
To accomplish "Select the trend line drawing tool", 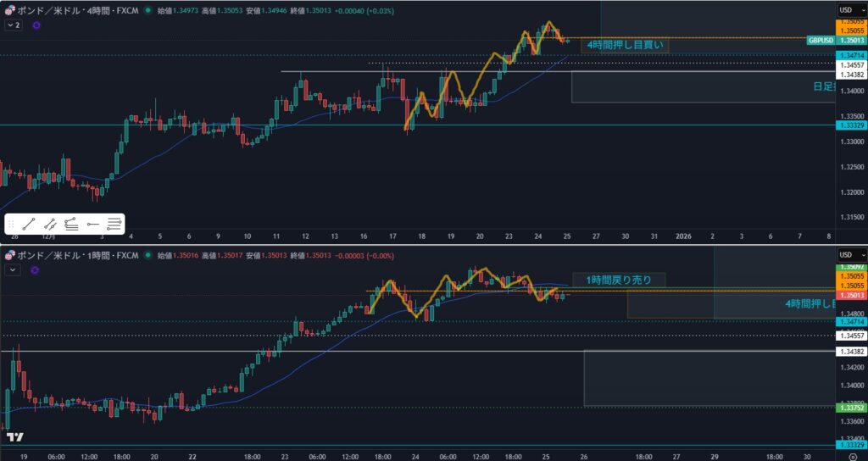I will 29,225.
